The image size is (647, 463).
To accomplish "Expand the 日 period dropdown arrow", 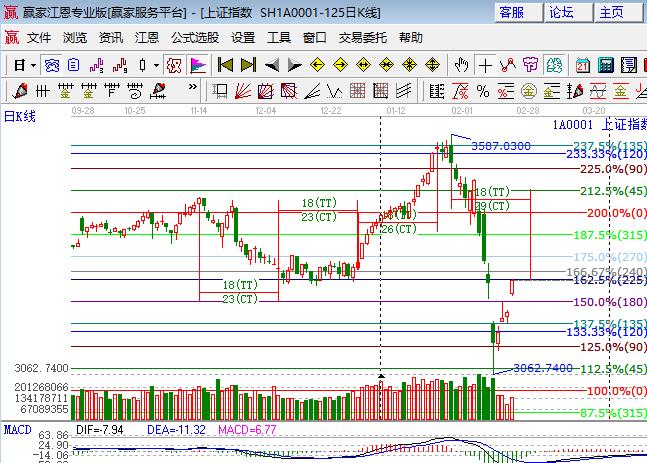I will (x=33, y=65).
